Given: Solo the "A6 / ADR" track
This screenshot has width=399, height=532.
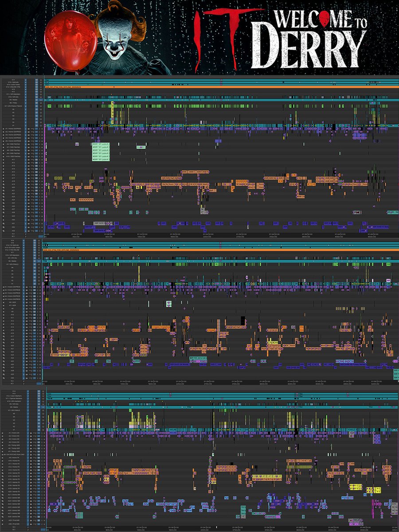Looking at the screenshot, I should 38,302.
